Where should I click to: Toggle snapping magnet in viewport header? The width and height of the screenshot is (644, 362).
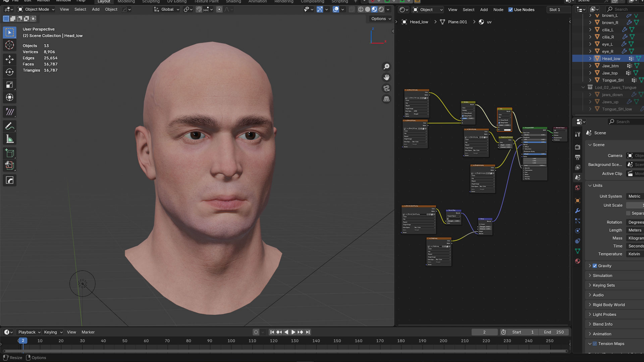click(199, 9)
